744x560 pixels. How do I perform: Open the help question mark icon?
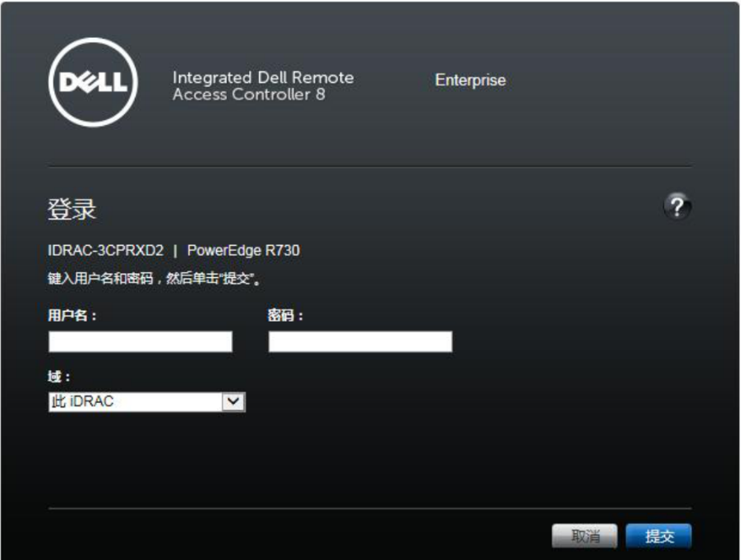[x=677, y=206]
